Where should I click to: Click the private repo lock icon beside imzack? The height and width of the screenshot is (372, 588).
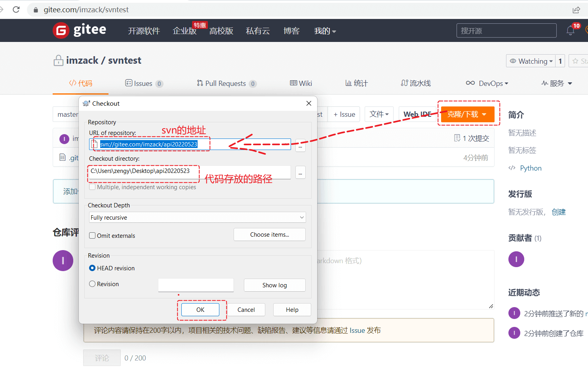coord(58,61)
